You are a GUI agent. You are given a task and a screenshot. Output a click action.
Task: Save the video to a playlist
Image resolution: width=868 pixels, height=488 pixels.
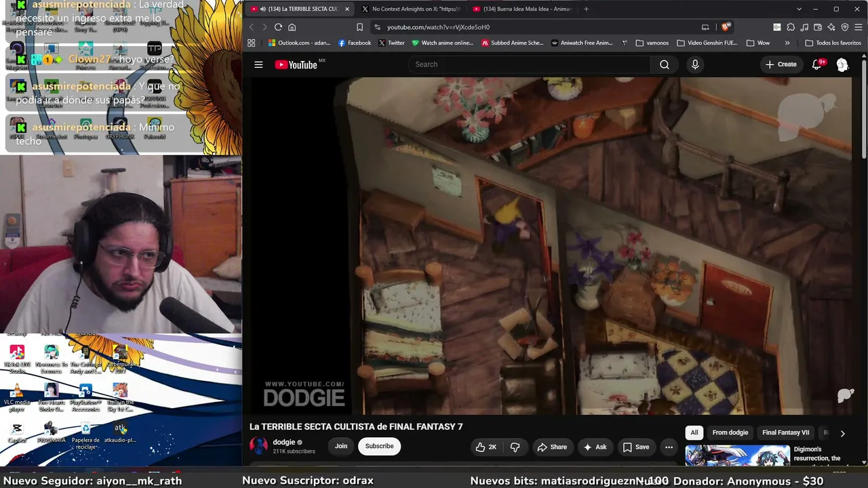[636, 447]
